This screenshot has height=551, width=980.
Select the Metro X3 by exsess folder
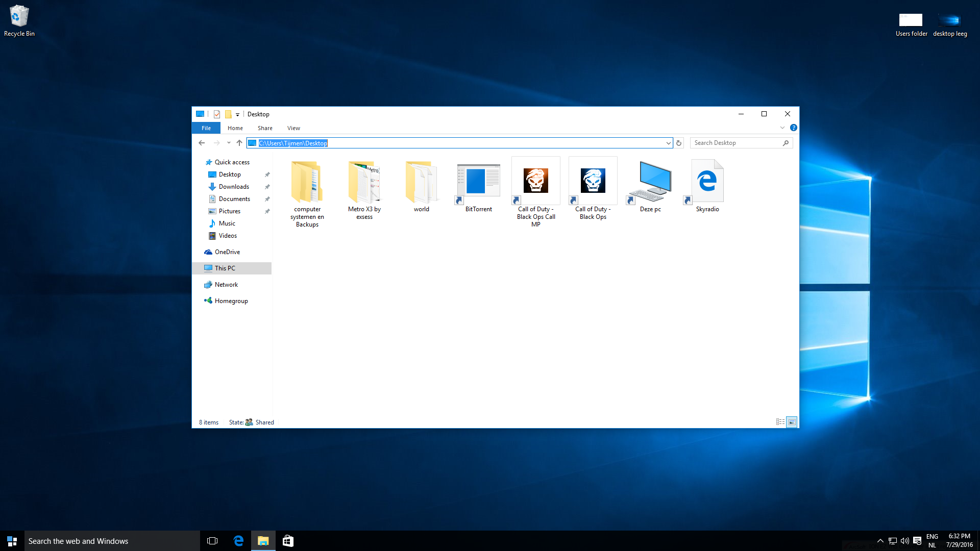(364, 189)
